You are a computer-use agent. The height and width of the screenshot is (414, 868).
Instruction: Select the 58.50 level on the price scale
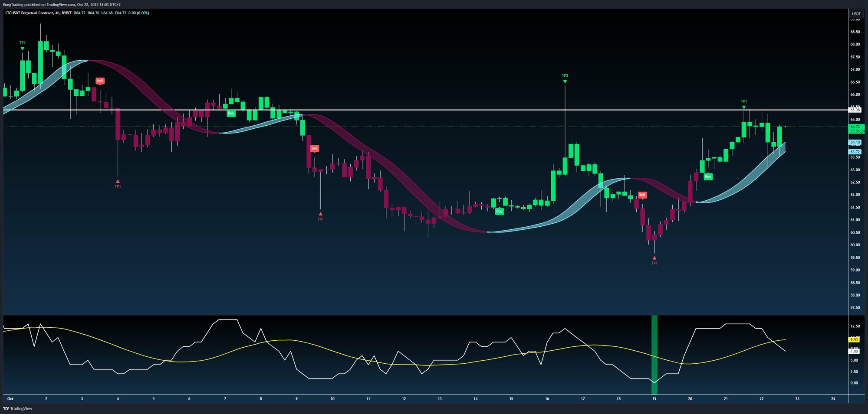[855, 283]
